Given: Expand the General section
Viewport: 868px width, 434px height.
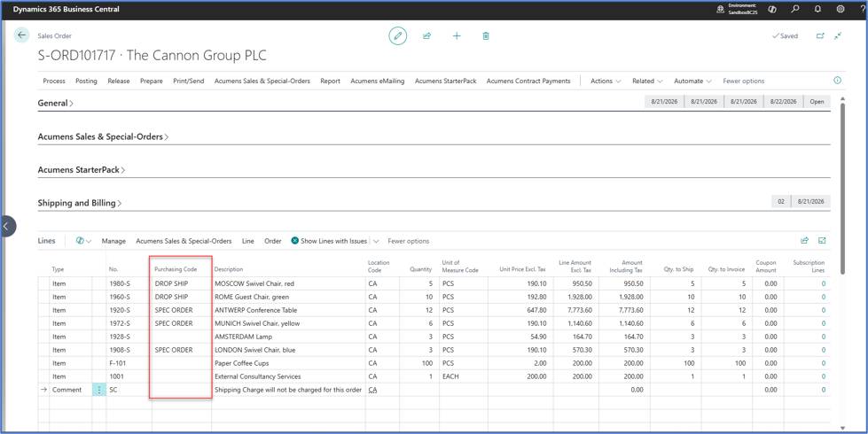Looking at the screenshot, I should (55, 103).
